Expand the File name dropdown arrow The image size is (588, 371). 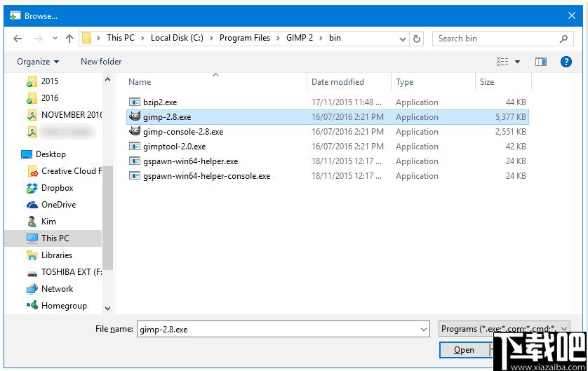point(424,330)
